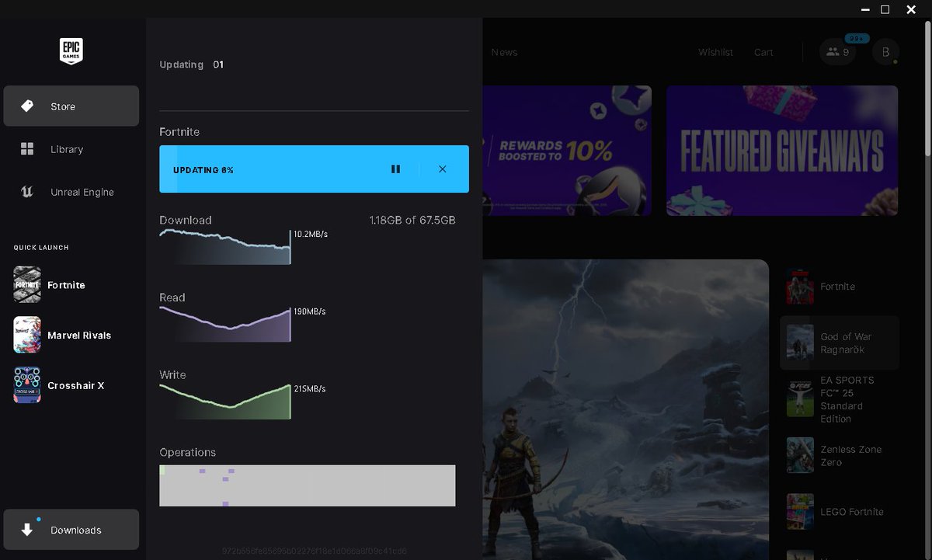The width and height of the screenshot is (932, 560).
Task: Click the Updating 6% progress bar
Action: coord(314,169)
